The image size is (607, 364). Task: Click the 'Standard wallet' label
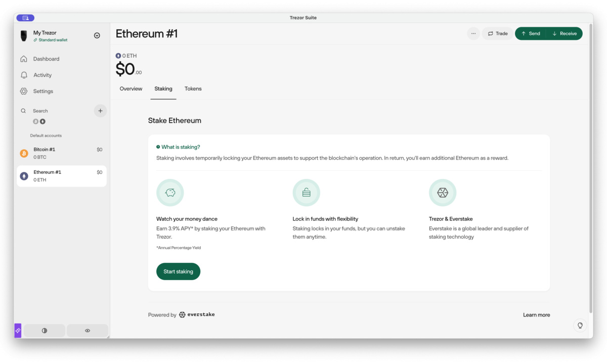tap(53, 40)
